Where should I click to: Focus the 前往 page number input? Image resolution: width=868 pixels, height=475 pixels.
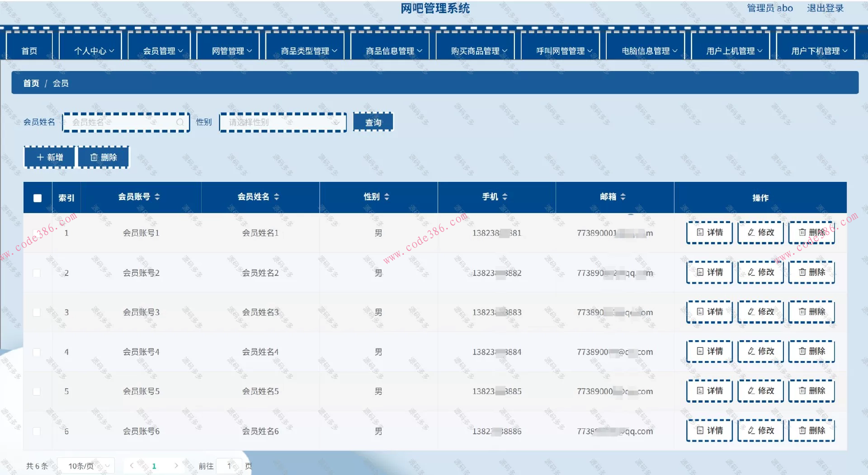(229, 466)
